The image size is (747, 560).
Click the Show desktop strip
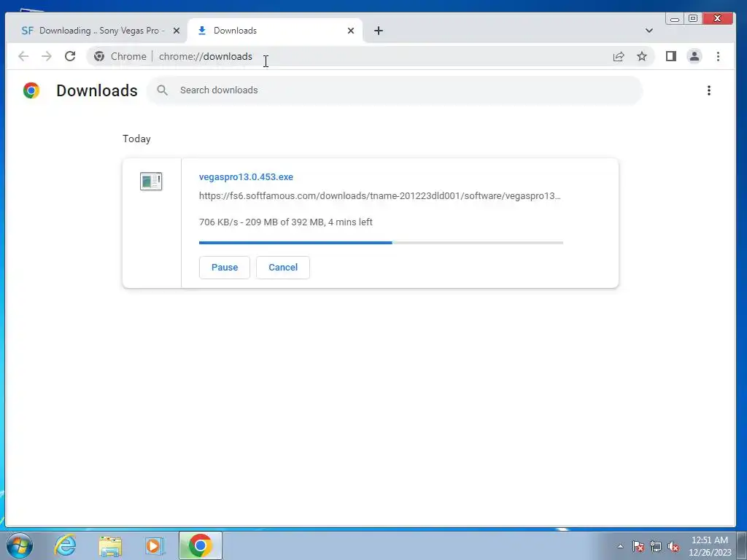coord(742,545)
